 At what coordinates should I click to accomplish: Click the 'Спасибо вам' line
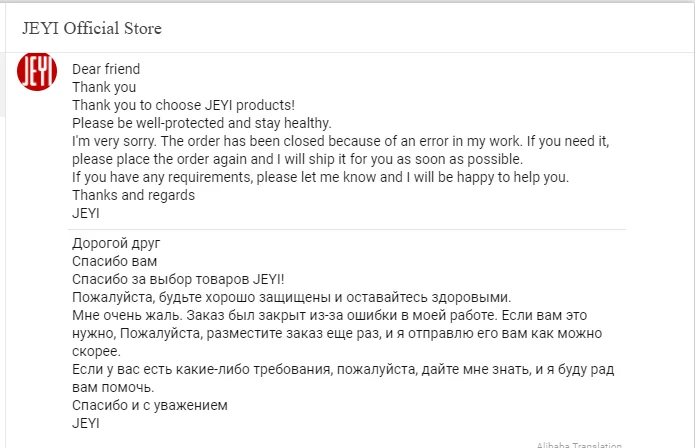pos(114,261)
